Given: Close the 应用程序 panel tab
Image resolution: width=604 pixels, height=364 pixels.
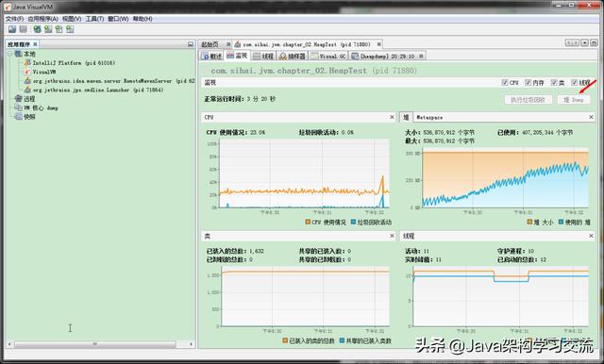Looking at the screenshot, I should [35, 44].
